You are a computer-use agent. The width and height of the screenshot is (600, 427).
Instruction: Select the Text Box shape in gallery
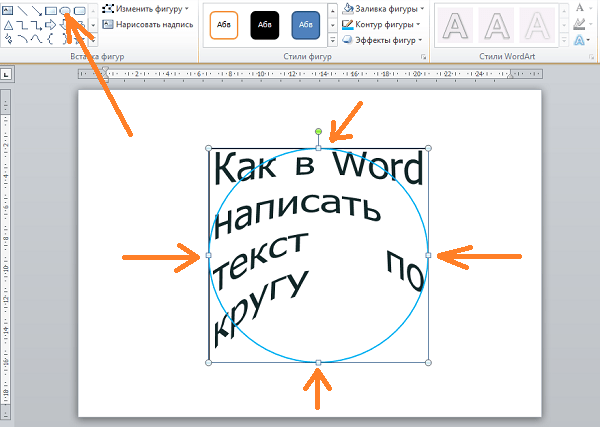pyautogui.click(x=7, y=10)
